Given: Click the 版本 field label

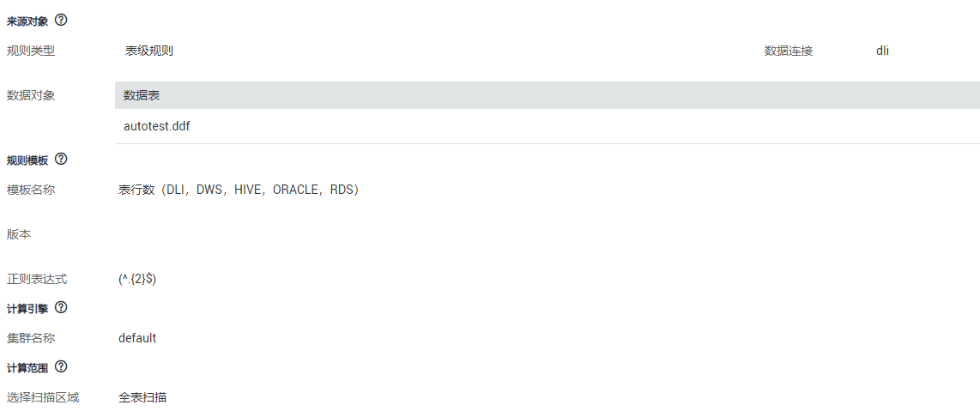Looking at the screenshot, I should point(19,234).
